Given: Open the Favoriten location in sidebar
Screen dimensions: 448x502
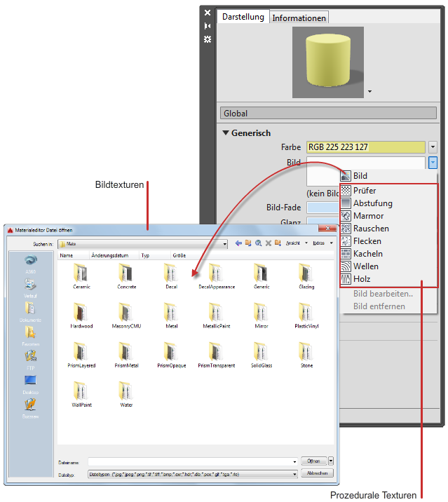Looking at the screenshot, I should click(30, 336).
